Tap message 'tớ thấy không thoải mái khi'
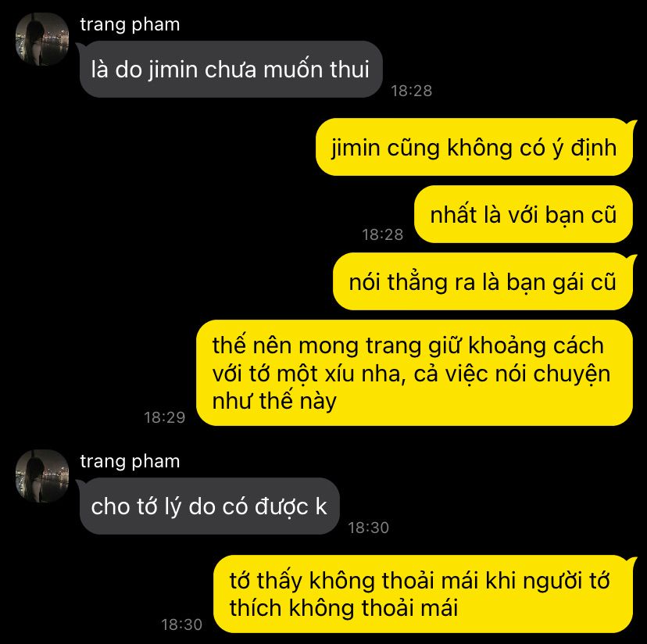This screenshot has height=644, width=647. click(x=424, y=594)
